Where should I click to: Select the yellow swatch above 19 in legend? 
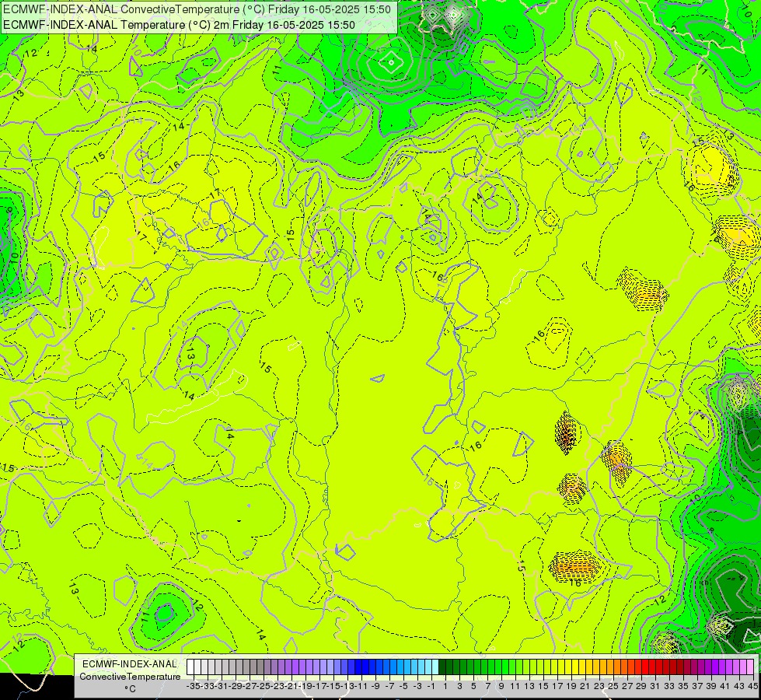[568, 667]
